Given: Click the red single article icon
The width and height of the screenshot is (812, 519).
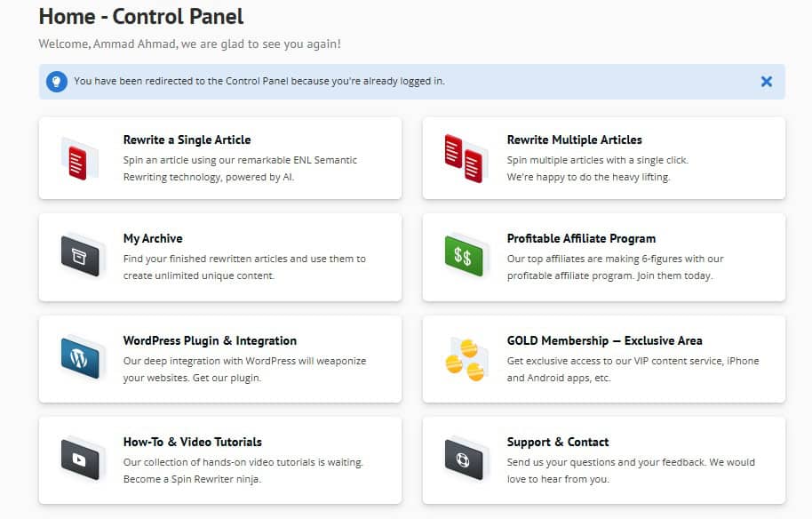Looking at the screenshot, I should [x=76, y=160].
